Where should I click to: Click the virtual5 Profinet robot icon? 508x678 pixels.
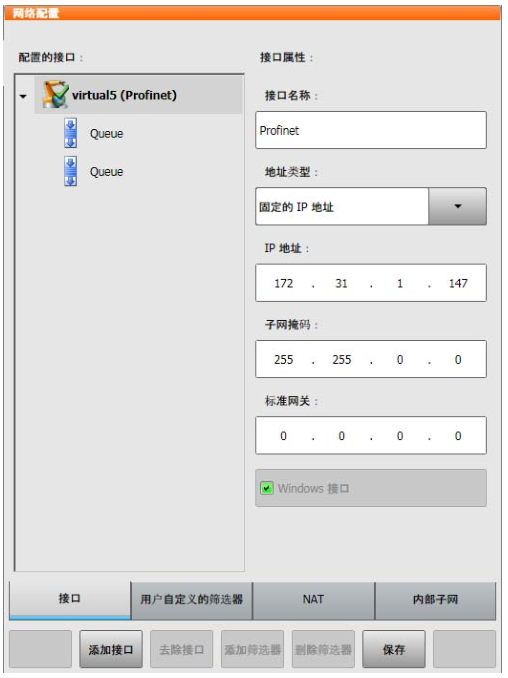pyautogui.click(x=55, y=94)
